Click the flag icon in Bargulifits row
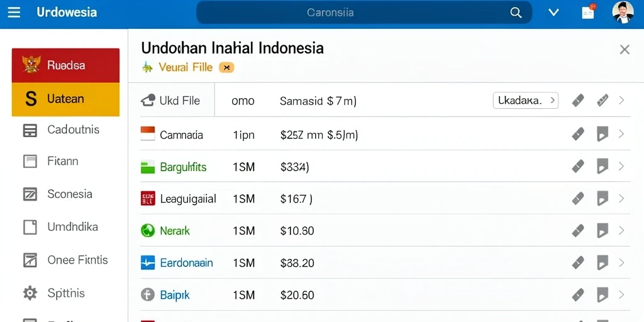Viewport: 644px width, 322px height. click(602, 166)
